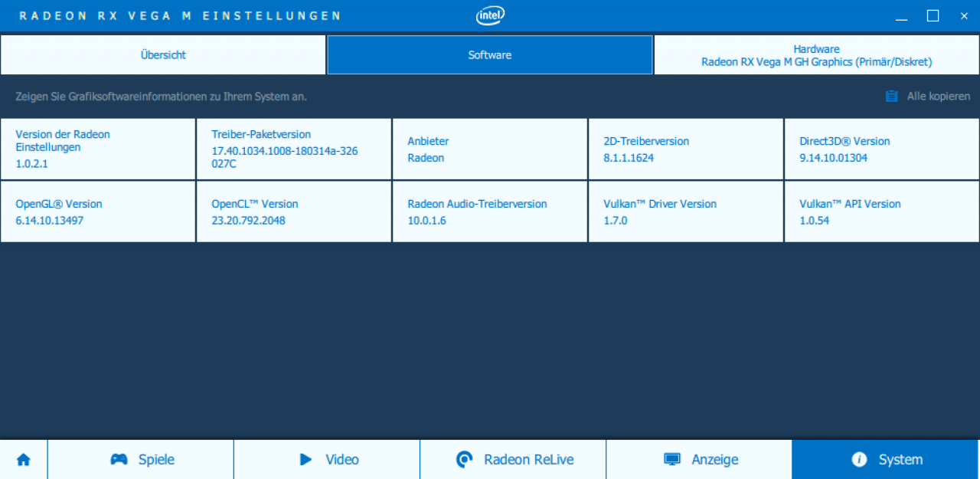Click the info icon for System

pos(859,460)
